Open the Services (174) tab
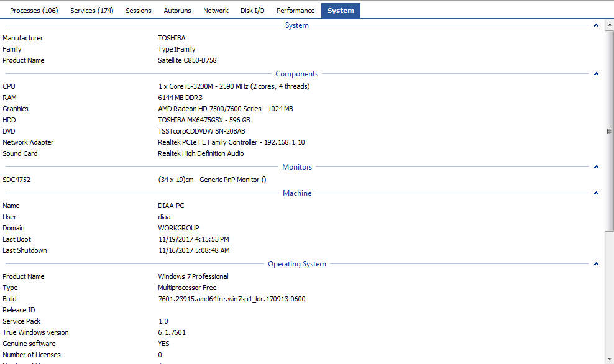Image resolution: width=614 pixels, height=364 pixels. 91,11
